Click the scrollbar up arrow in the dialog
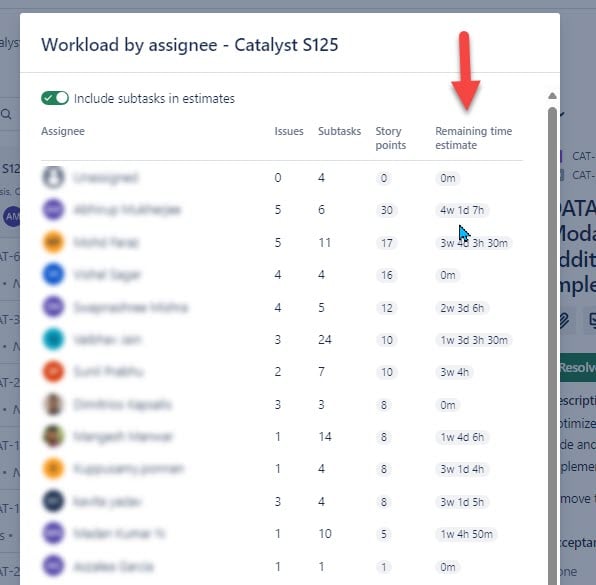Screen dimensions: 596x585 [x=552, y=96]
